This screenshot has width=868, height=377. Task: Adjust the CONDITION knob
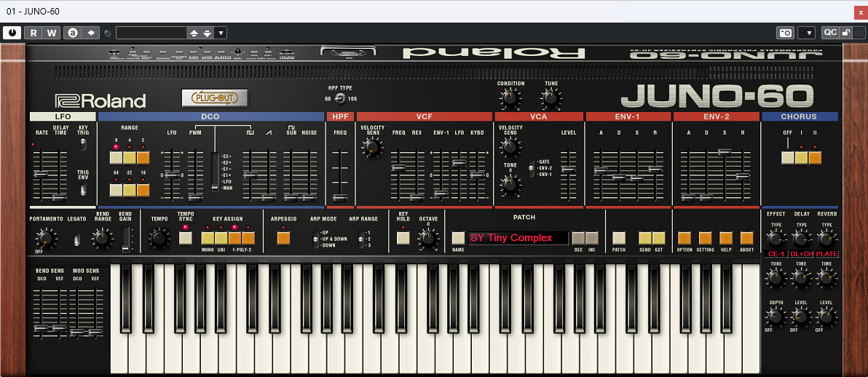tap(510, 98)
